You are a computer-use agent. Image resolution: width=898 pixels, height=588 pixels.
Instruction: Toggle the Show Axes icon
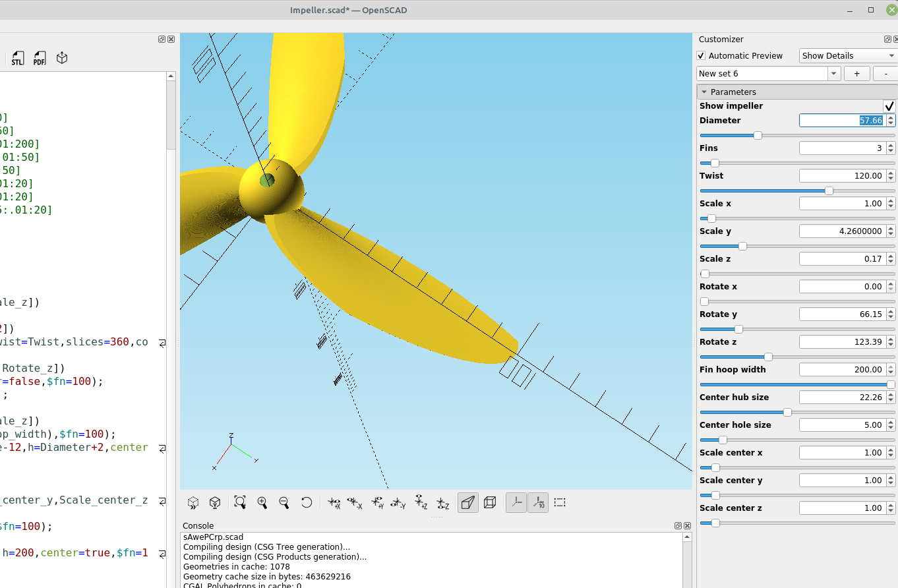pos(516,502)
